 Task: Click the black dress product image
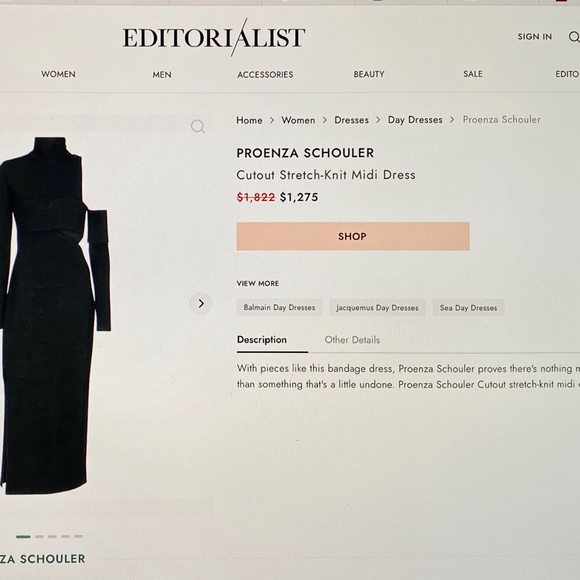pyautogui.click(x=55, y=316)
